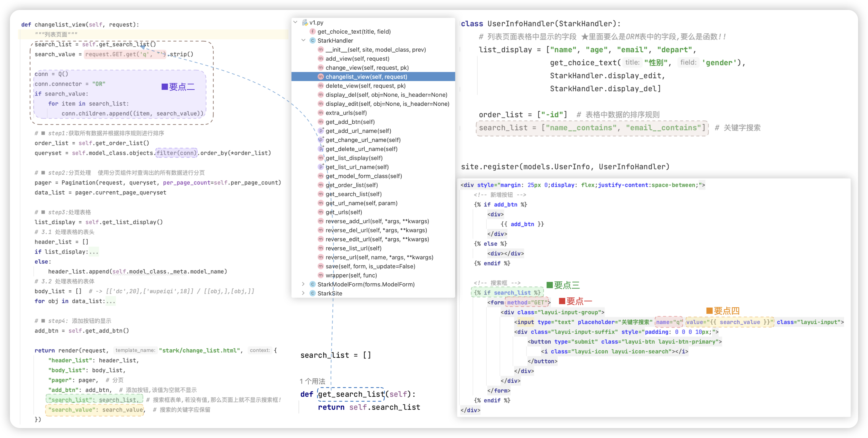The height and width of the screenshot is (438, 868).
Task: Expand the StarkModelForm class node
Action: pos(303,284)
